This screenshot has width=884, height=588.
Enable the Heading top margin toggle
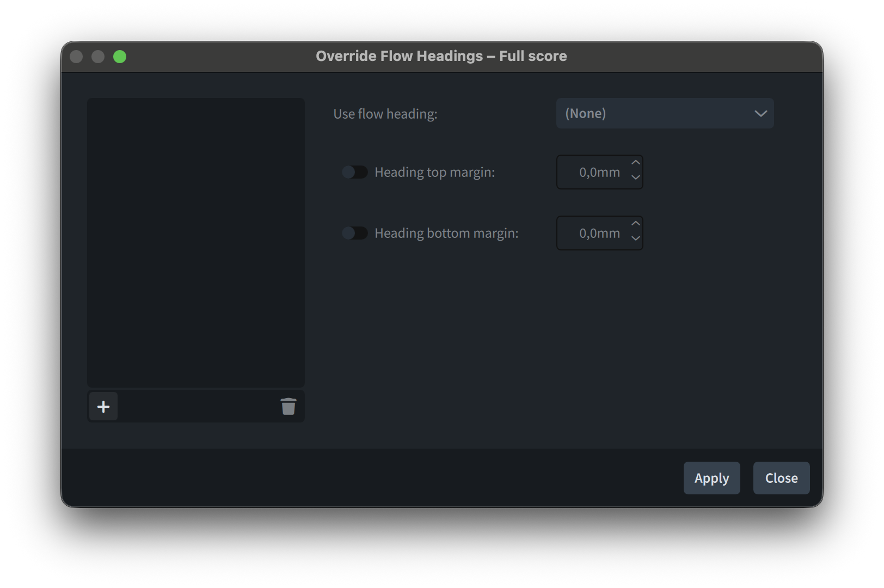tap(355, 172)
